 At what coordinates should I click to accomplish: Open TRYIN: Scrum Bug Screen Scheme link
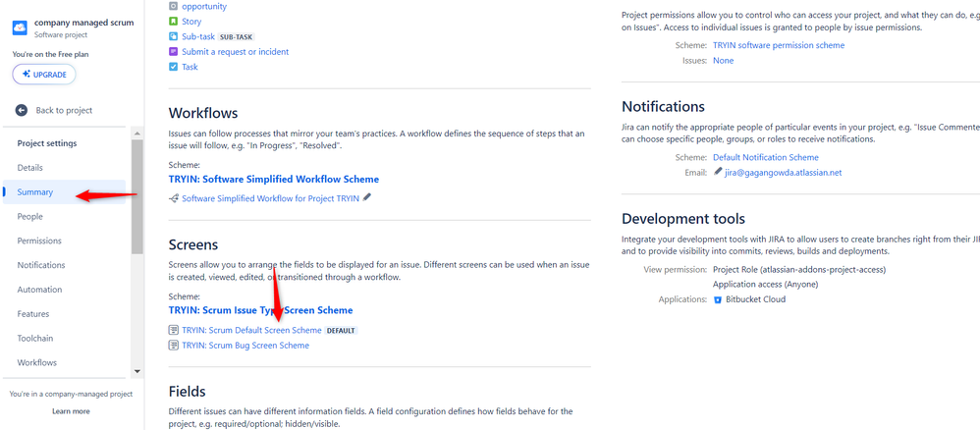pyautogui.click(x=245, y=345)
